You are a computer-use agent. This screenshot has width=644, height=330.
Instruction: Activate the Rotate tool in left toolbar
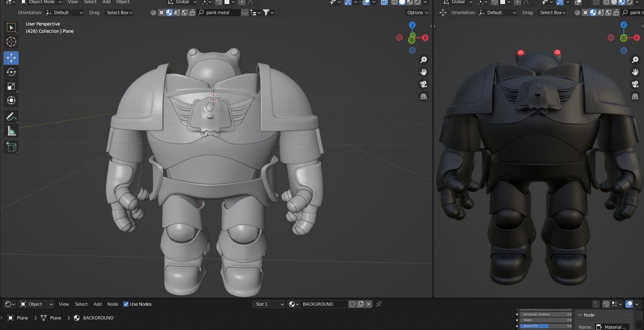(x=11, y=72)
